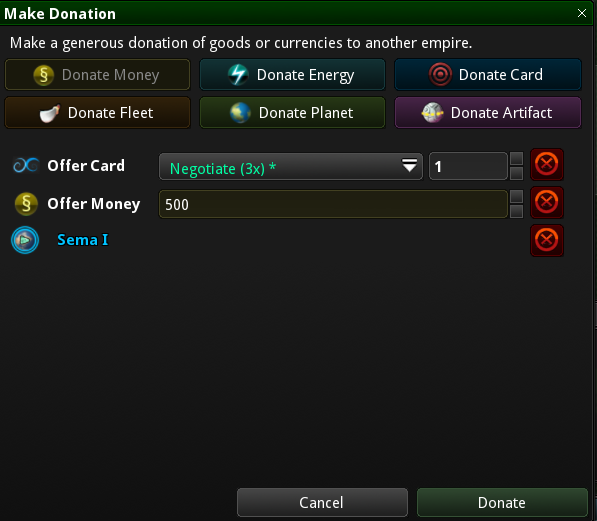This screenshot has height=521, width=597.
Task: Increase card quantity with up stepper
Action: point(516,158)
